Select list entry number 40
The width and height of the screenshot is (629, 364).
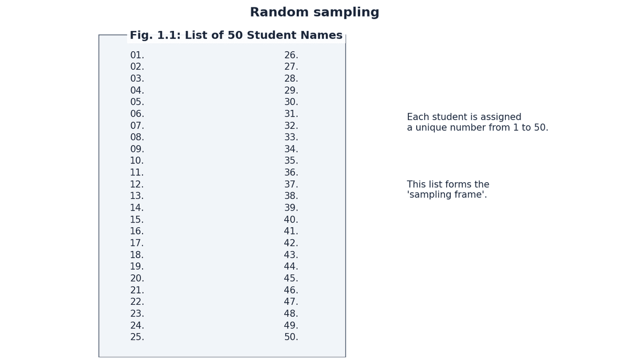point(291,220)
